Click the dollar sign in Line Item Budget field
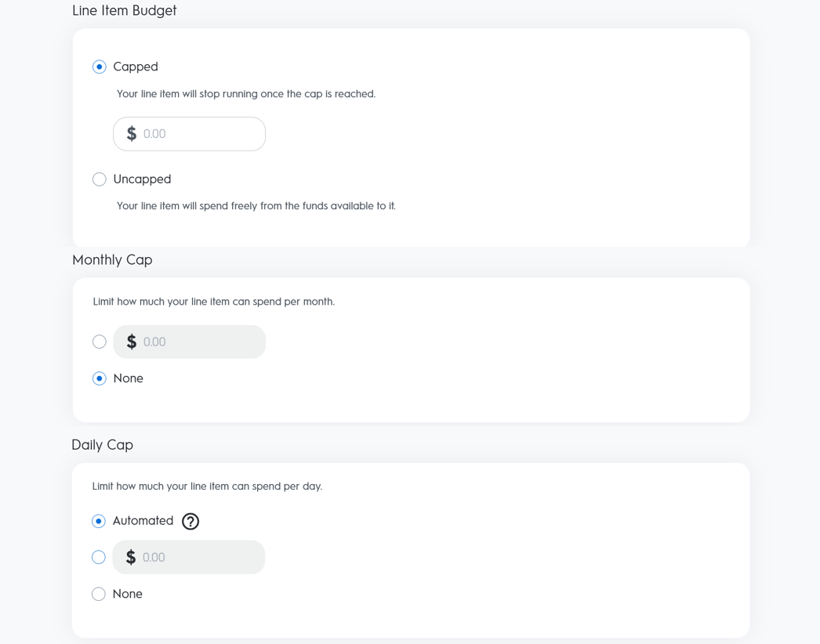This screenshot has width=820, height=644. (x=132, y=134)
